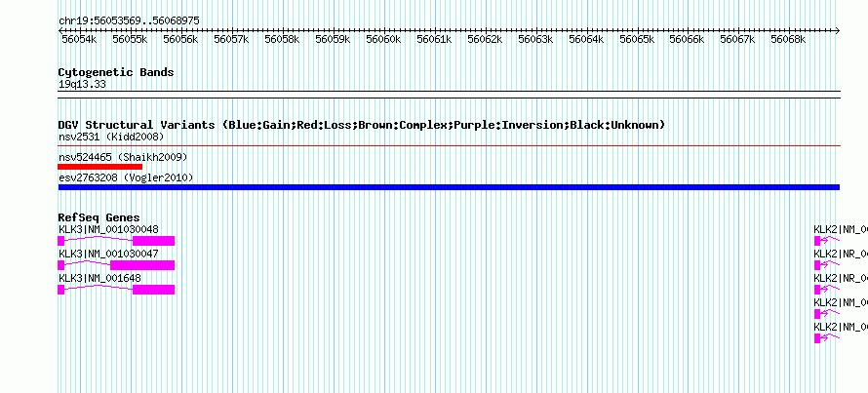Click ruler position 56060k

coord(383,40)
